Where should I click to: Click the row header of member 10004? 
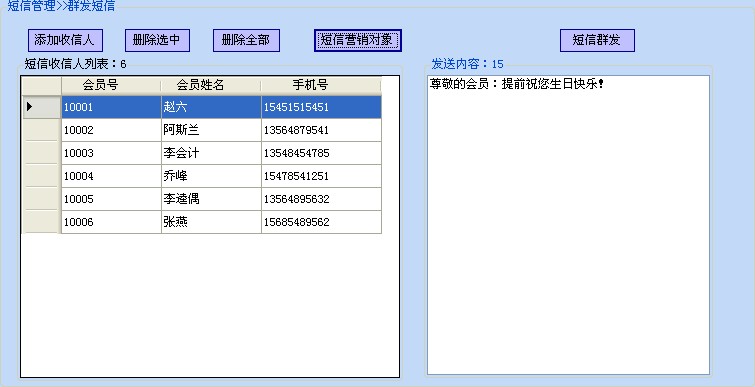point(41,176)
